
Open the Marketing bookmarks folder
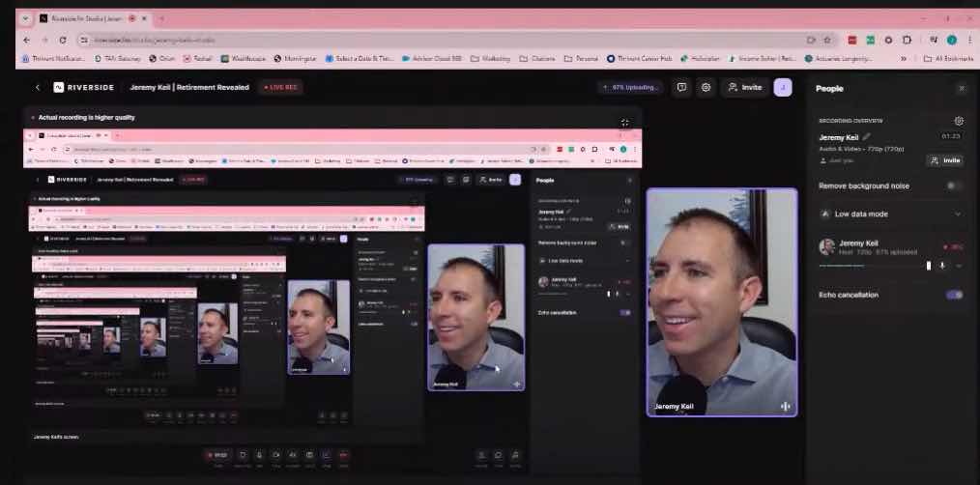(x=491, y=58)
